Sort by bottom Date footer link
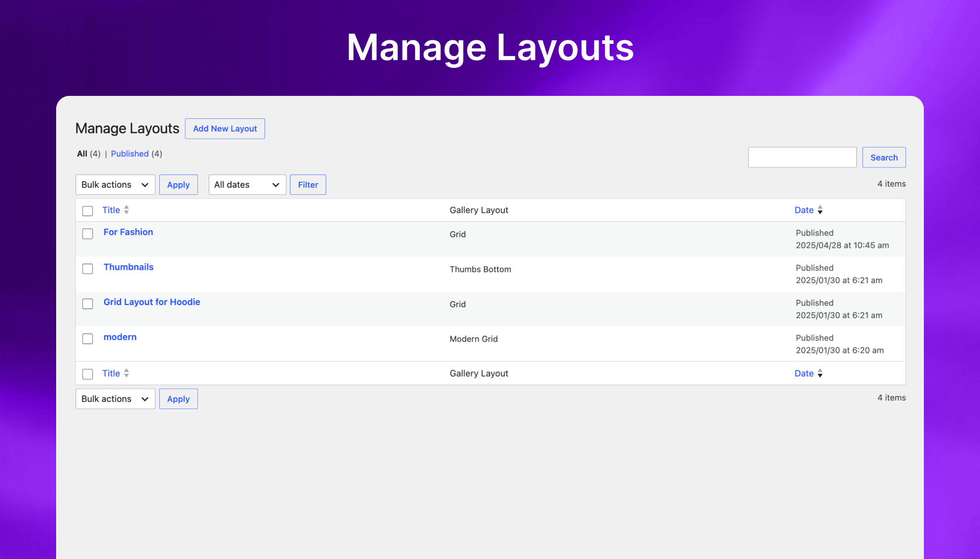980x559 pixels. (x=804, y=373)
